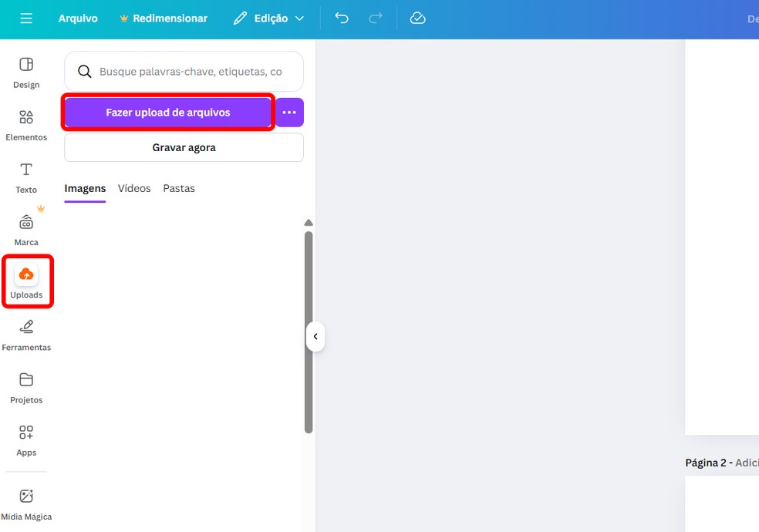Click Fazer upload de arquivos button
Screen dimensions: 759x532
coord(168,113)
